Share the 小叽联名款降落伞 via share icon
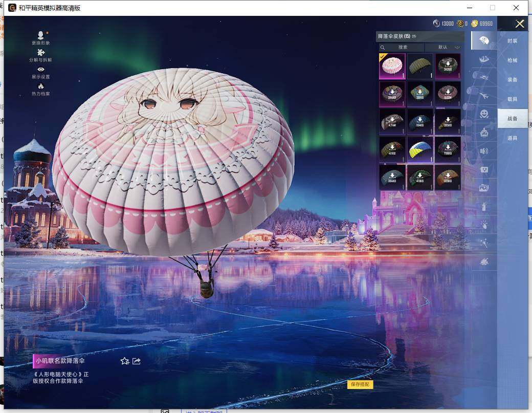The height and width of the screenshot is (413, 532). click(137, 361)
